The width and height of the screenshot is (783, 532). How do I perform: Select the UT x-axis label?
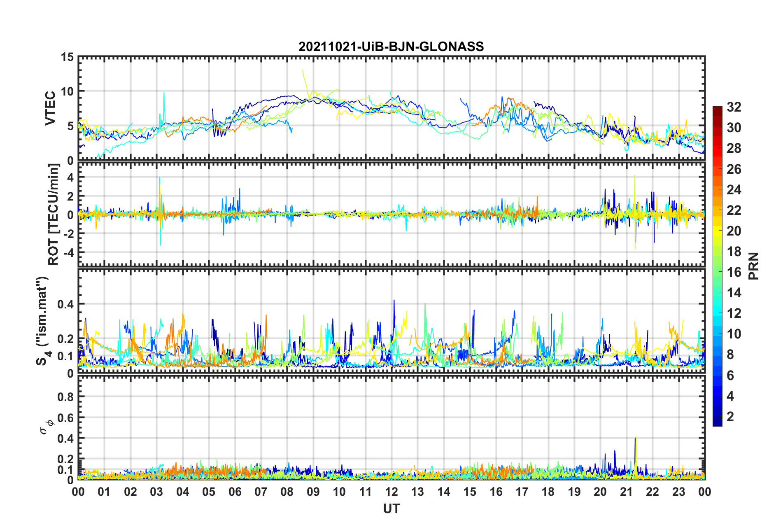tap(391, 509)
